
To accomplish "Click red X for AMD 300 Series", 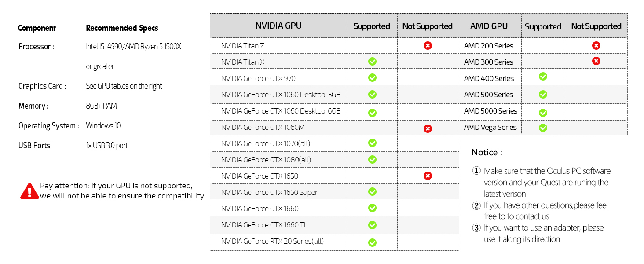I will pyautogui.click(x=596, y=61).
